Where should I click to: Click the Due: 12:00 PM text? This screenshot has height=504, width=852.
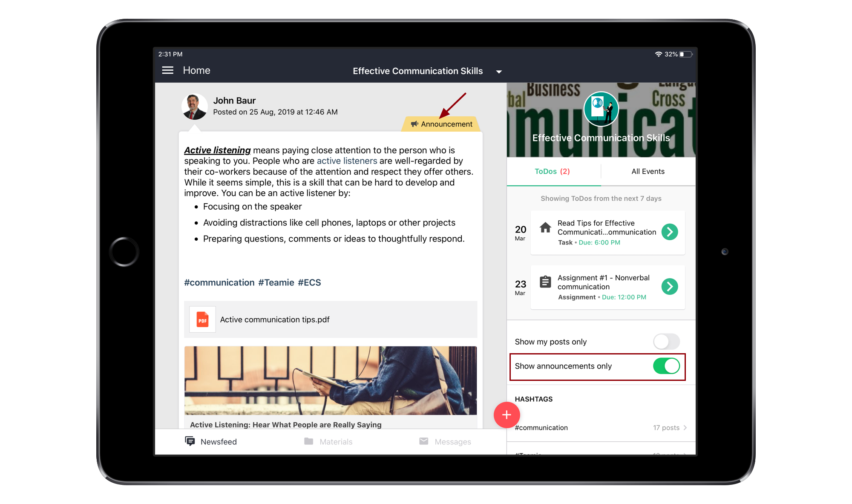pyautogui.click(x=624, y=297)
